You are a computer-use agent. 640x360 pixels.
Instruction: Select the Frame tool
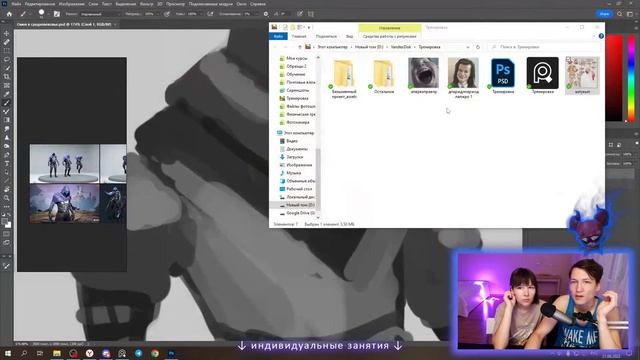[x=7, y=85]
